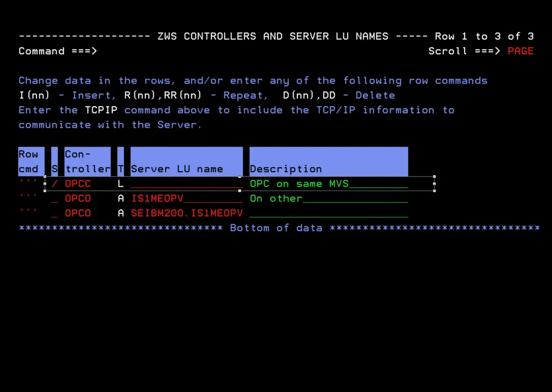Click the highlighted word TCPIP in instructions
The height and width of the screenshot is (392, 552).
pyautogui.click(x=101, y=110)
